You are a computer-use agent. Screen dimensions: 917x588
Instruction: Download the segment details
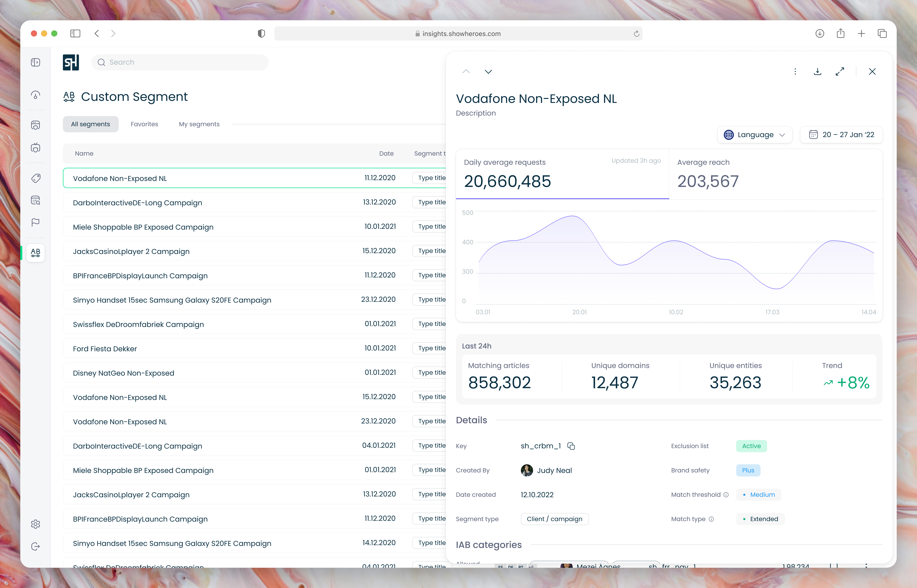click(x=817, y=71)
